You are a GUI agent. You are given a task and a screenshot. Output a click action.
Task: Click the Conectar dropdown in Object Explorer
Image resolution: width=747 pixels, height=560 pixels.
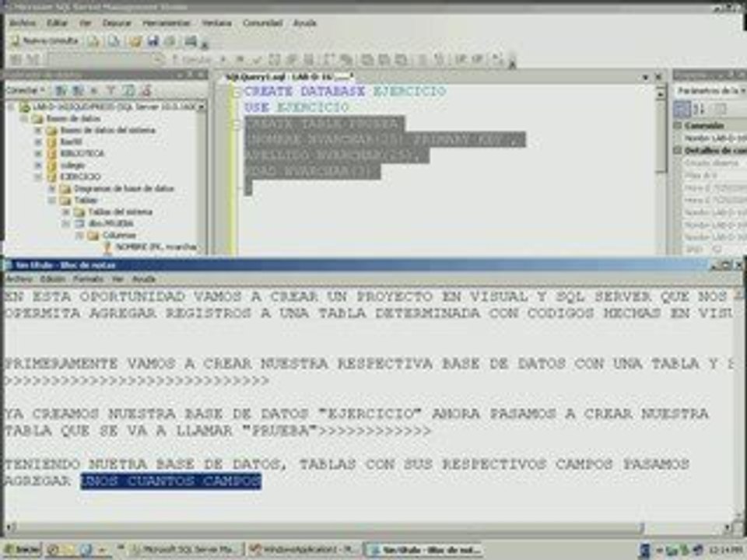25,89
